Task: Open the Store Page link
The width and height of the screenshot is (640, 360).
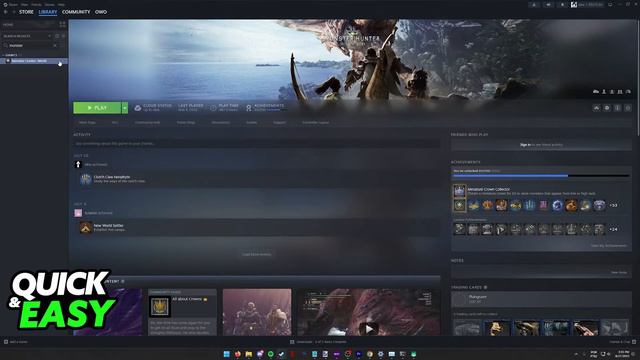Action: [x=87, y=122]
